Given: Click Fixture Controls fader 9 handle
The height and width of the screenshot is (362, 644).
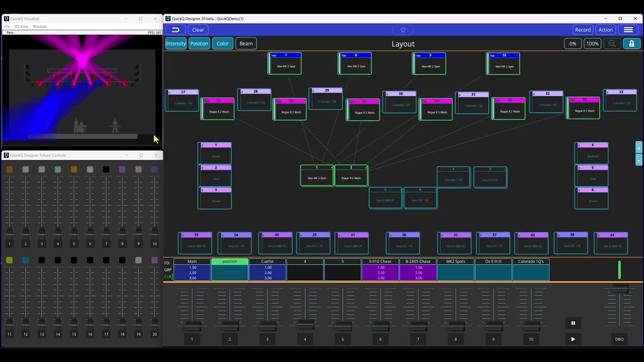Looking at the screenshot, I should tap(138, 231).
